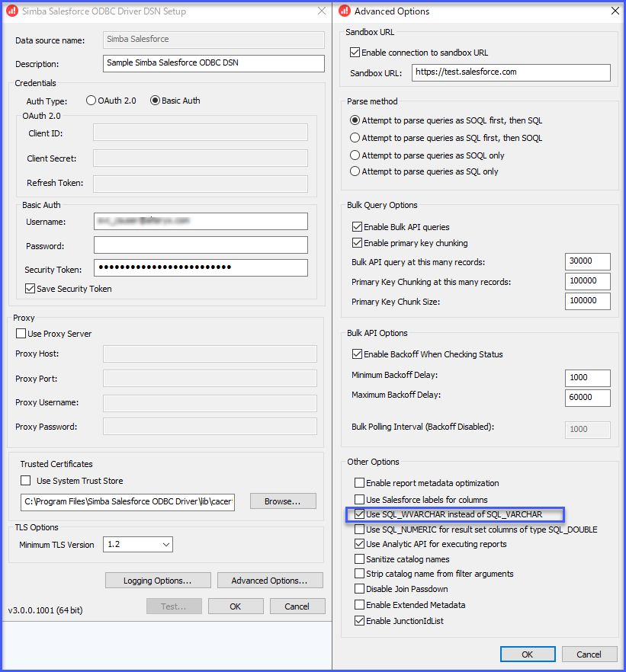Click the Primary Key Chunk Size field

587,301
